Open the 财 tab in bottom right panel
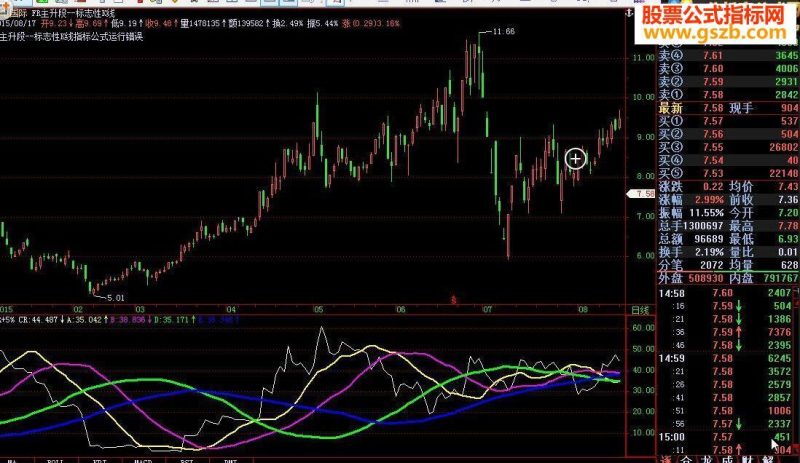Viewport: 800px width, 463px height. pos(747,459)
